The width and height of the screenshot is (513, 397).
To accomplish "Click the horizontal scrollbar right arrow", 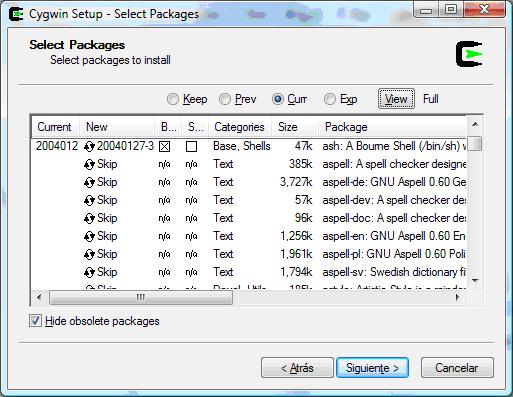I will [x=458, y=297].
